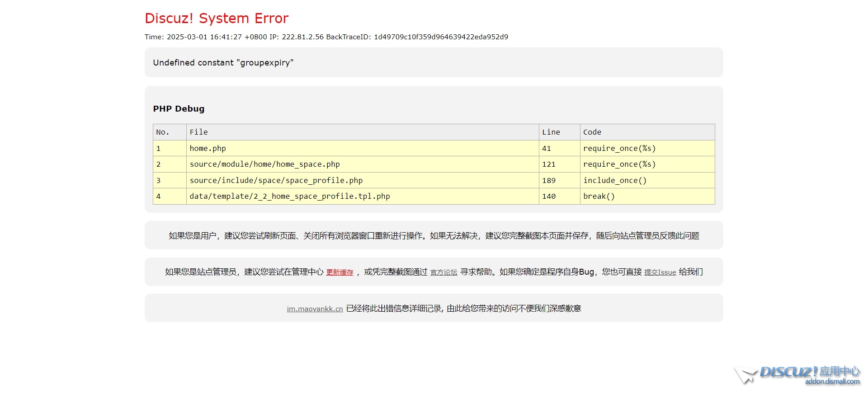Viewport: 868px width, 393px height.
Task: Click require_once(%s) code in home_space.php row
Action: (647, 164)
